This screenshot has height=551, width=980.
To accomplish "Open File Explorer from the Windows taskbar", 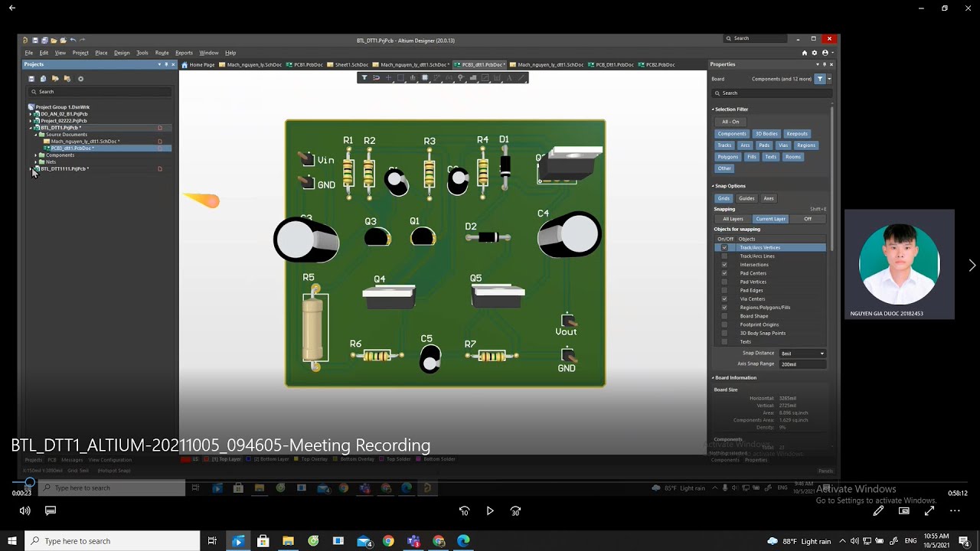I will point(288,541).
